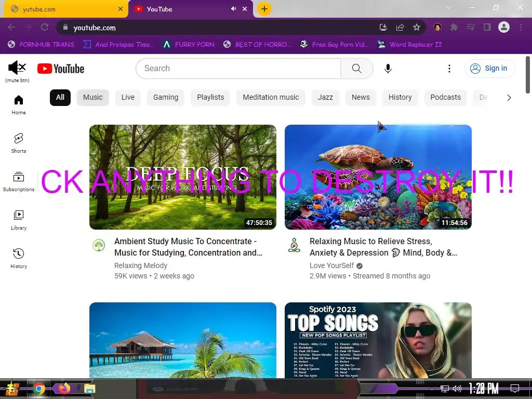Select the Gaming category chip

click(166, 97)
